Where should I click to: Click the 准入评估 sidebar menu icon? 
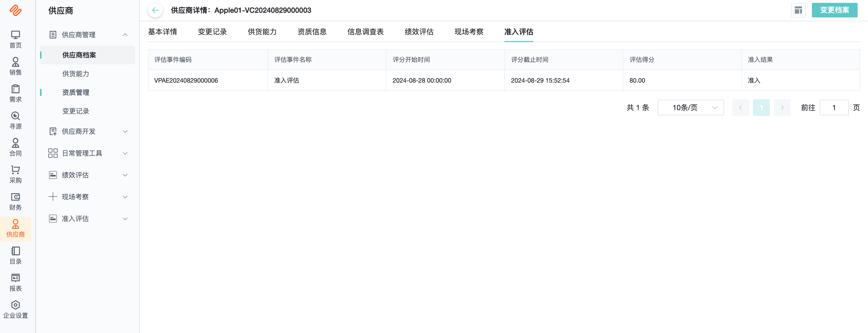point(53,218)
